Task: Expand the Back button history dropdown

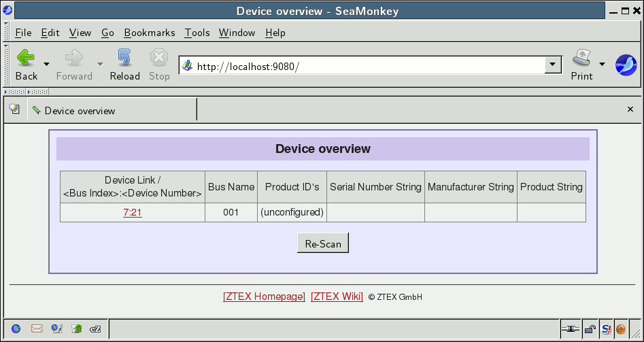Action: 46,65
